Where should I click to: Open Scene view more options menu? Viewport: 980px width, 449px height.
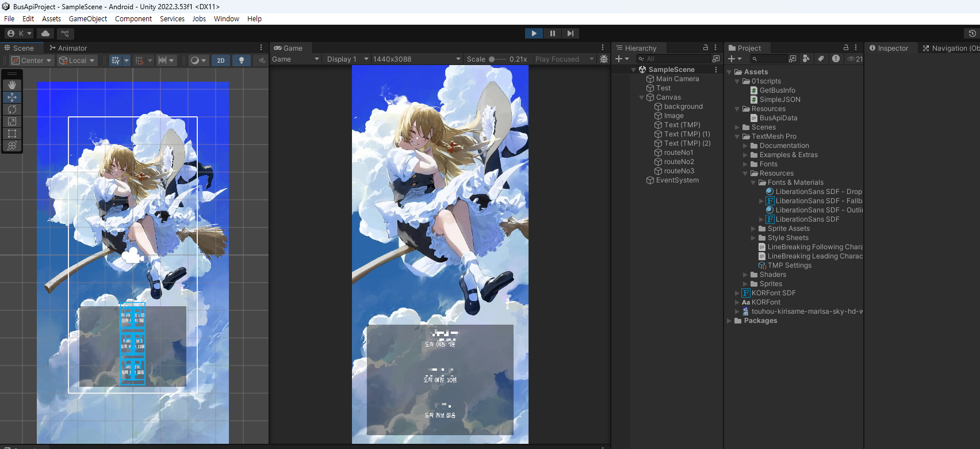click(261, 48)
